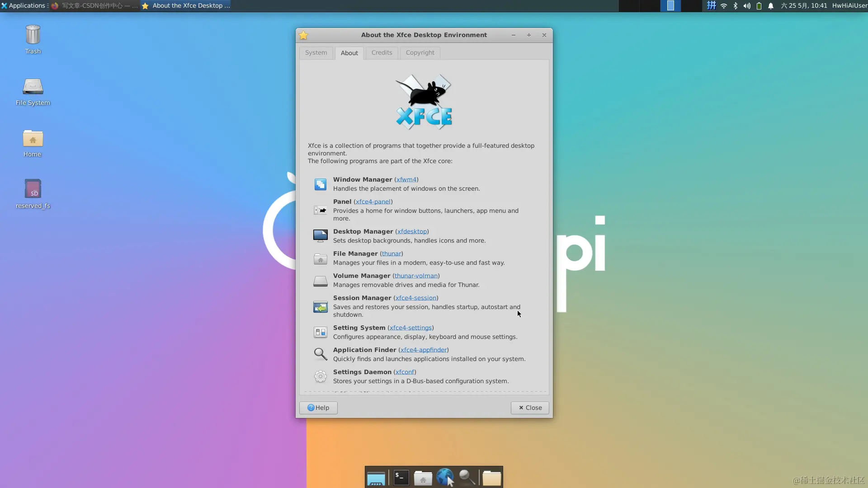Switch to the CSDN Firefox taskbar window
Image resolution: width=868 pixels, height=488 pixels.
[x=95, y=6]
